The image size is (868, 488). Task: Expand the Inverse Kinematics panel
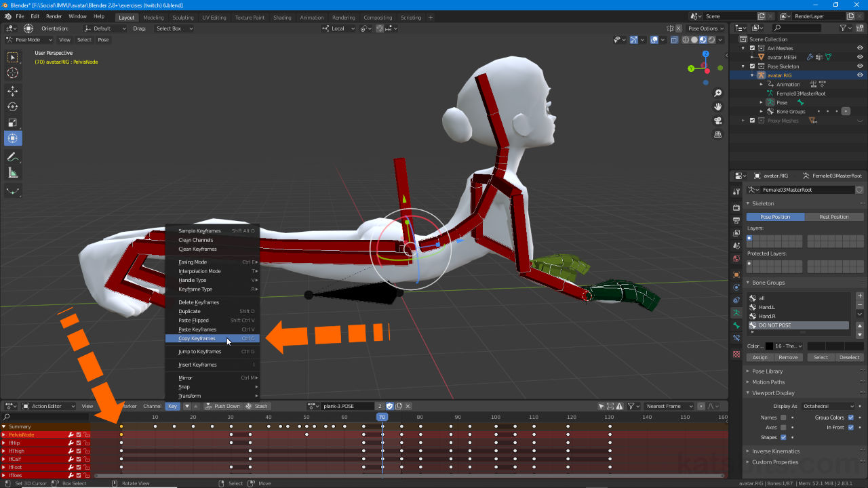tap(776, 451)
